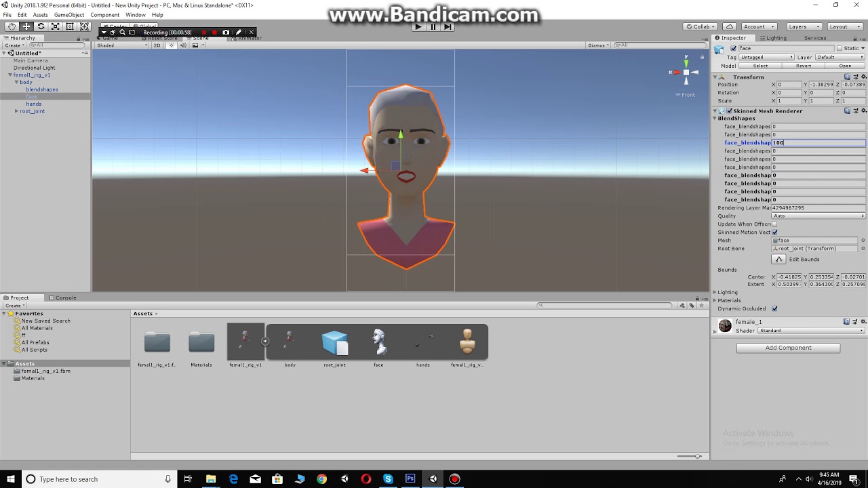Click the Step frame button

448,26
